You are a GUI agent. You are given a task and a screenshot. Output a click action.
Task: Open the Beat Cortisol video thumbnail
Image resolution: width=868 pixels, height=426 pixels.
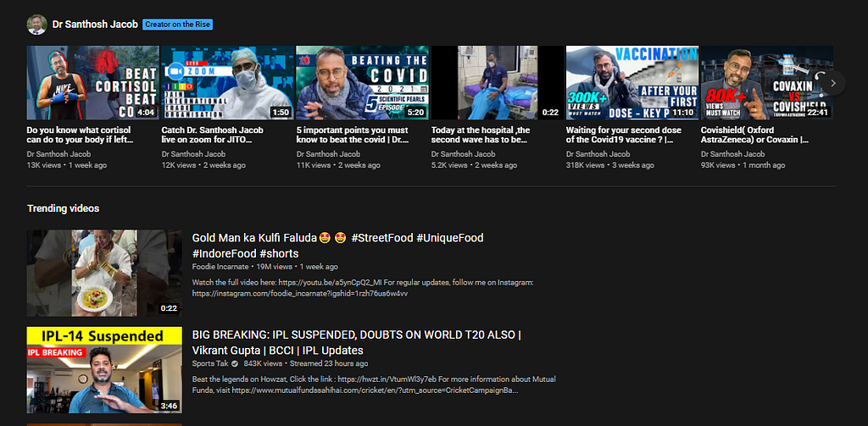[93, 82]
